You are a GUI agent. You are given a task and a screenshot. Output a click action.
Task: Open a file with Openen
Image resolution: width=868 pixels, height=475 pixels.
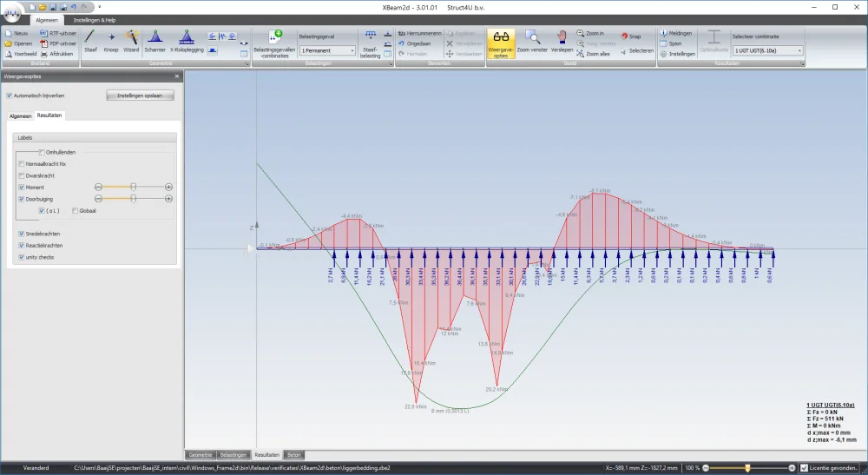coord(18,43)
